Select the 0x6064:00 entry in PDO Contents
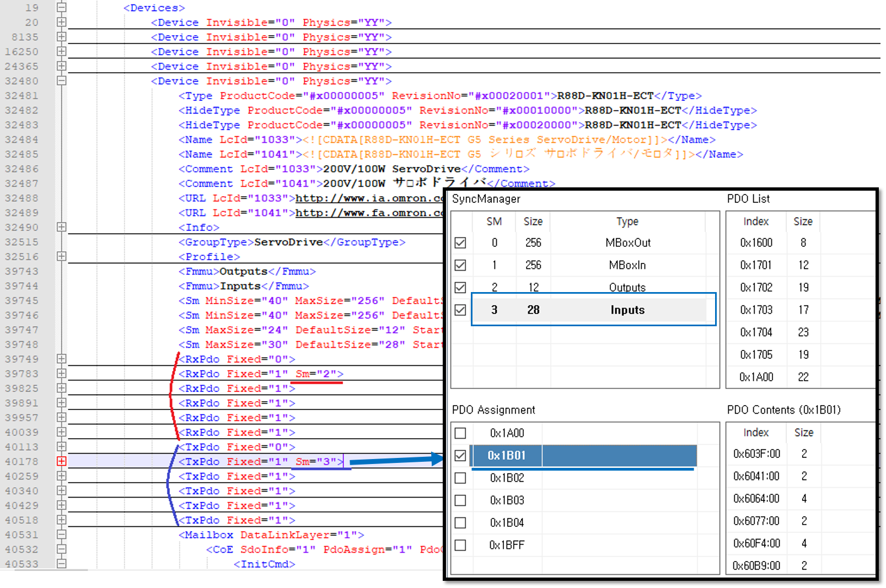886x588 pixels. 756,499
